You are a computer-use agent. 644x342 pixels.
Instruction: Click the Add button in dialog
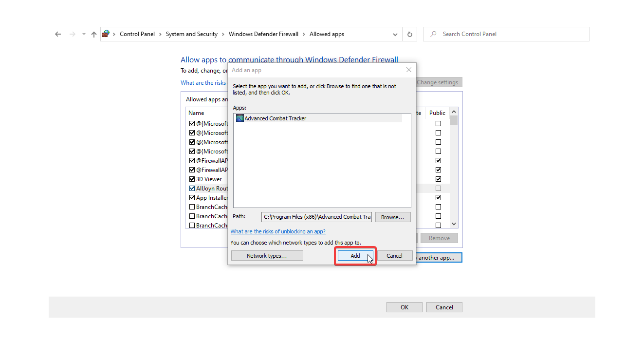pyautogui.click(x=355, y=256)
